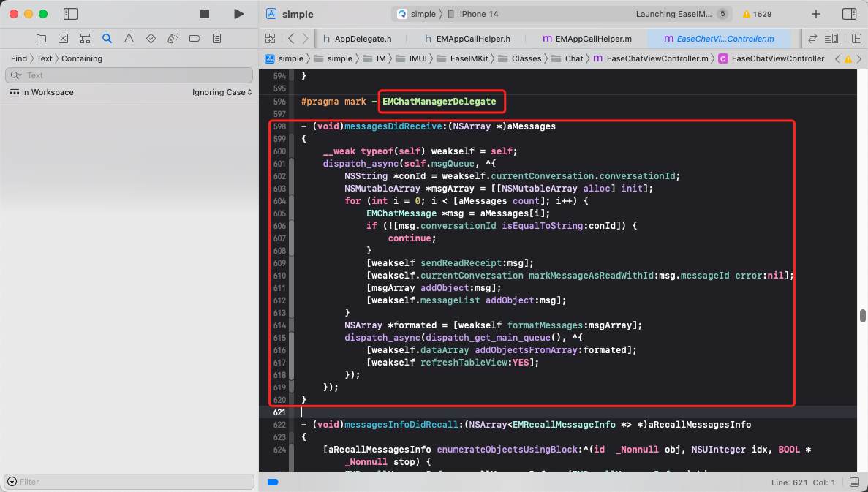The height and width of the screenshot is (492, 868).
Task: Open the Ignoring Case dropdown
Action: tap(222, 93)
